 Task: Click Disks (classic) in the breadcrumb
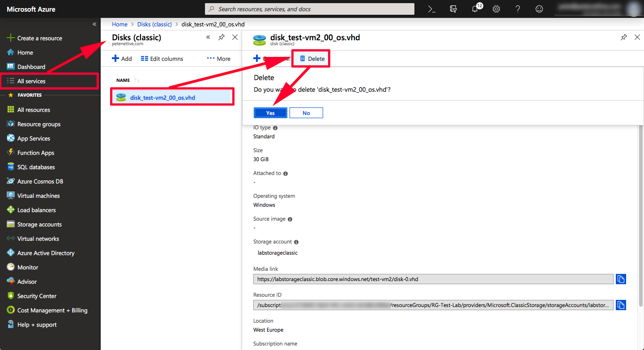(155, 24)
